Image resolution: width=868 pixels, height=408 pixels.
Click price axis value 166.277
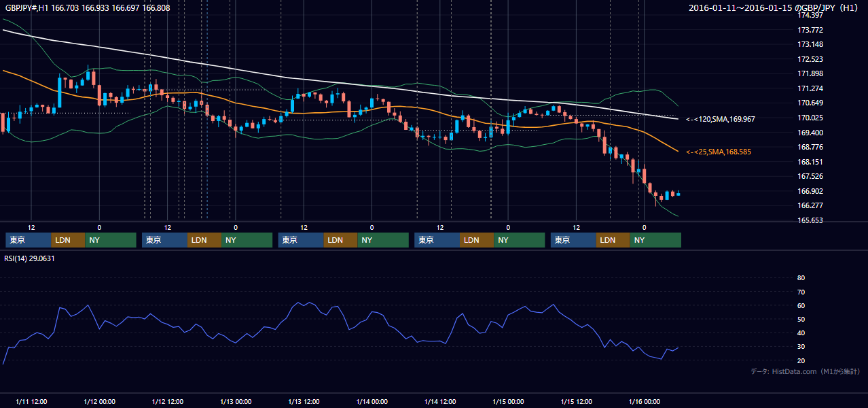(x=810, y=205)
